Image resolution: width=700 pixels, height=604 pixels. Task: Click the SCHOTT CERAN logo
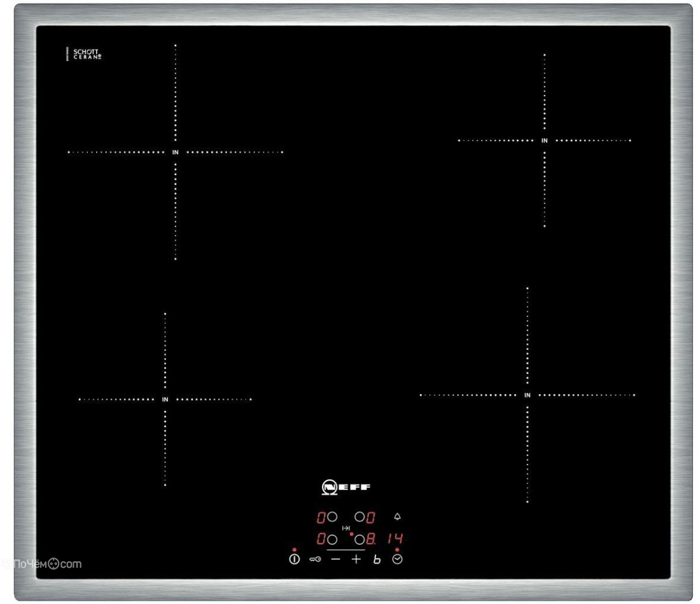pos(87,55)
